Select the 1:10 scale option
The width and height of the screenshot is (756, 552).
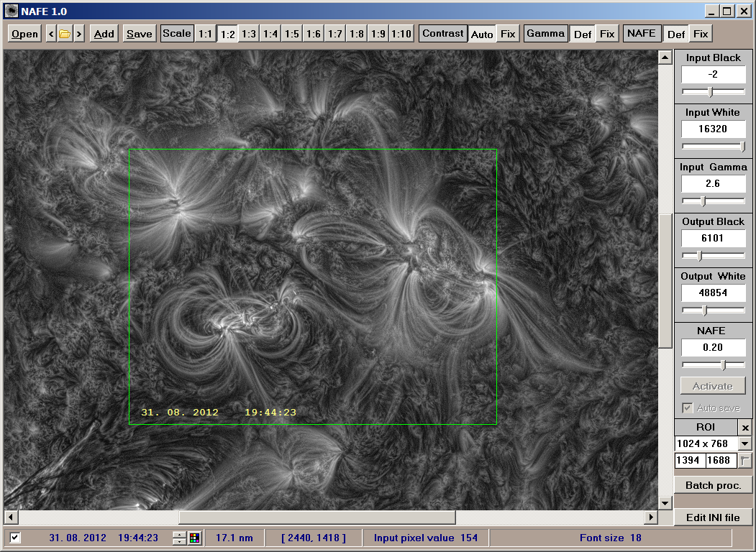click(x=401, y=34)
